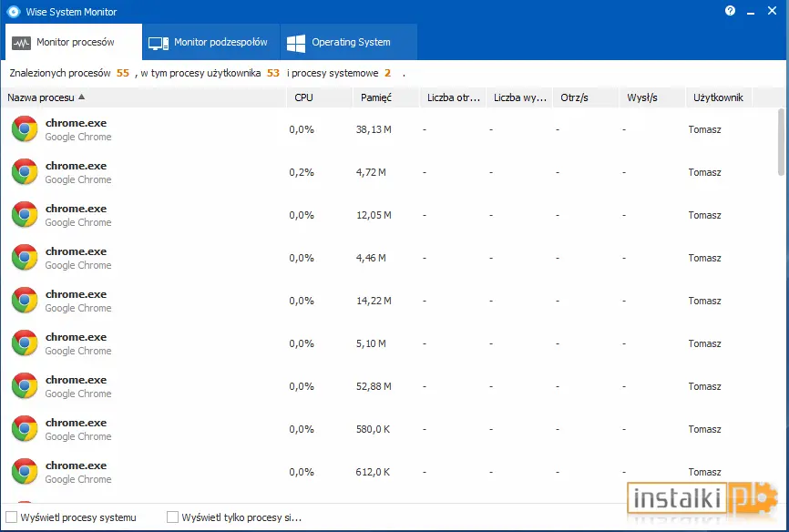Click Chrome icon of 4,72 M process
789x532 pixels.
coord(25,171)
